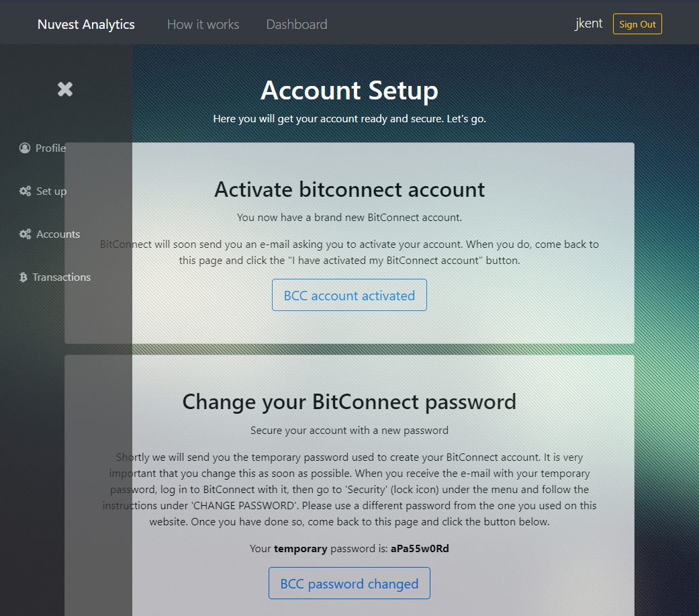
Task: Click the Nuvest Analytics brand link
Action: point(86,25)
